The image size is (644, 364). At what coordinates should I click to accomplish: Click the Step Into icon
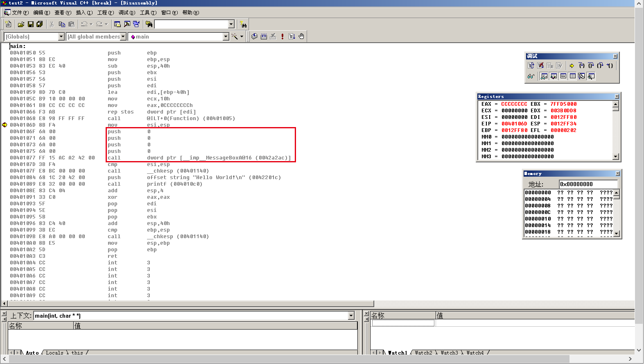[x=582, y=66]
